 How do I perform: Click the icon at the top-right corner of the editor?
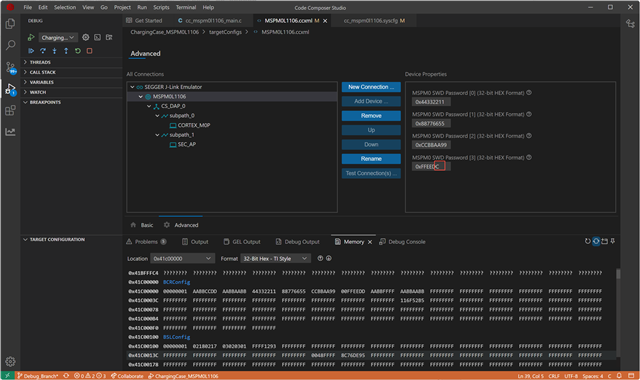pos(630,24)
